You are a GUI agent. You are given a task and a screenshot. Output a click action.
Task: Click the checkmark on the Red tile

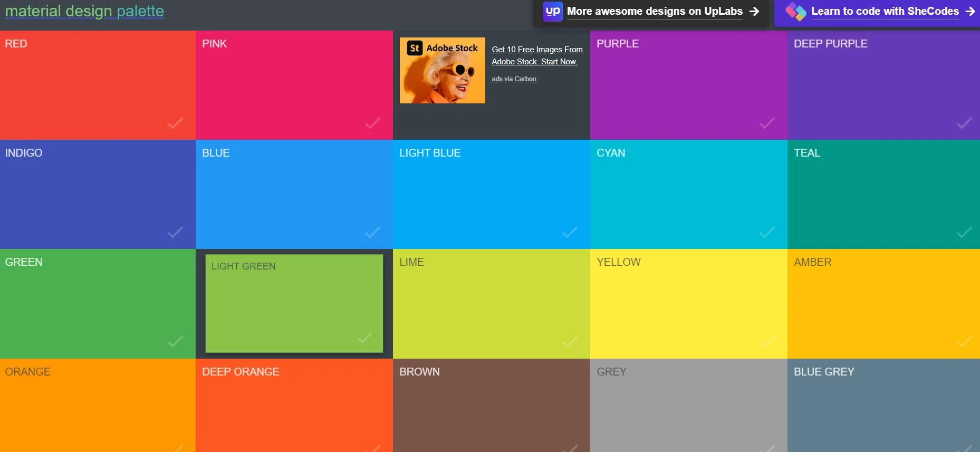[176, 123]
